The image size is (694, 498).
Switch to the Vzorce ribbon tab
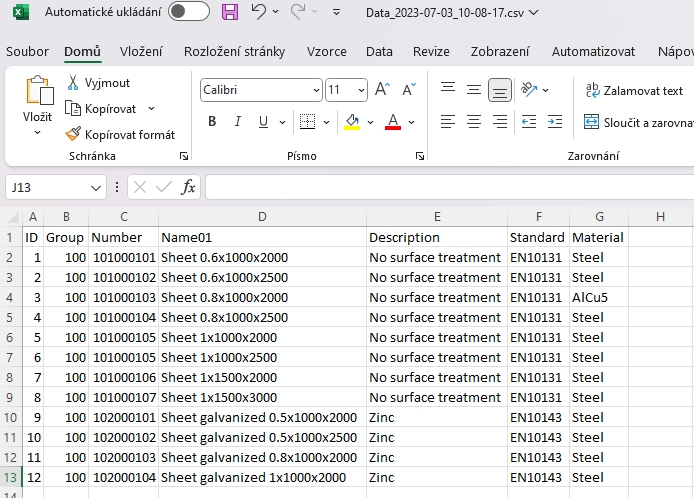327,51
